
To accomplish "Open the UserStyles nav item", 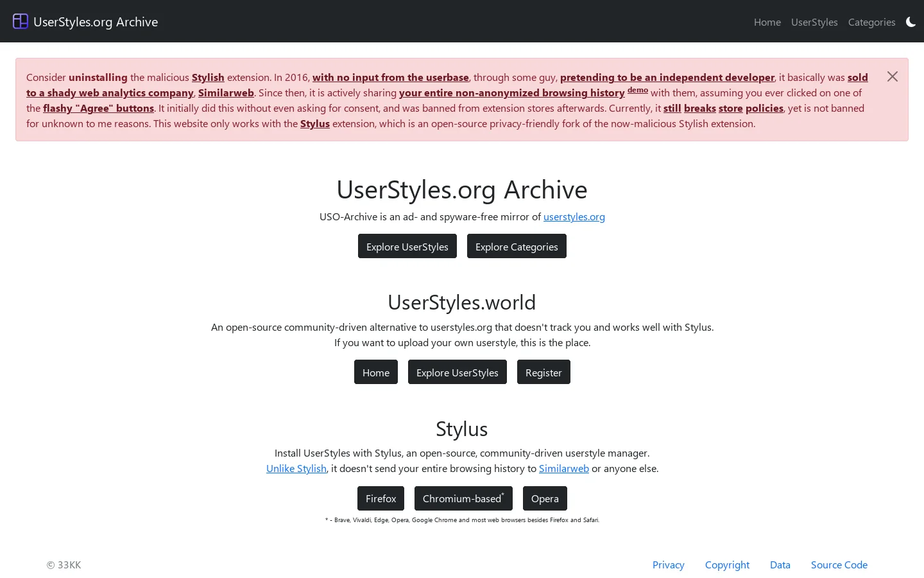I will 814,22.
